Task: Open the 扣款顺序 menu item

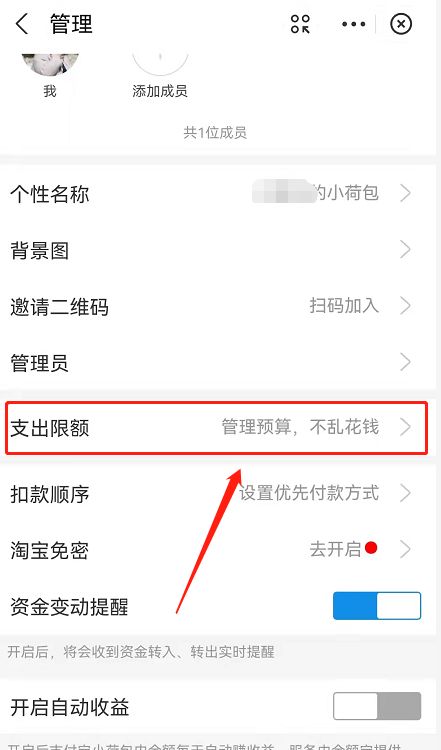Action: (x=218, y=493)
